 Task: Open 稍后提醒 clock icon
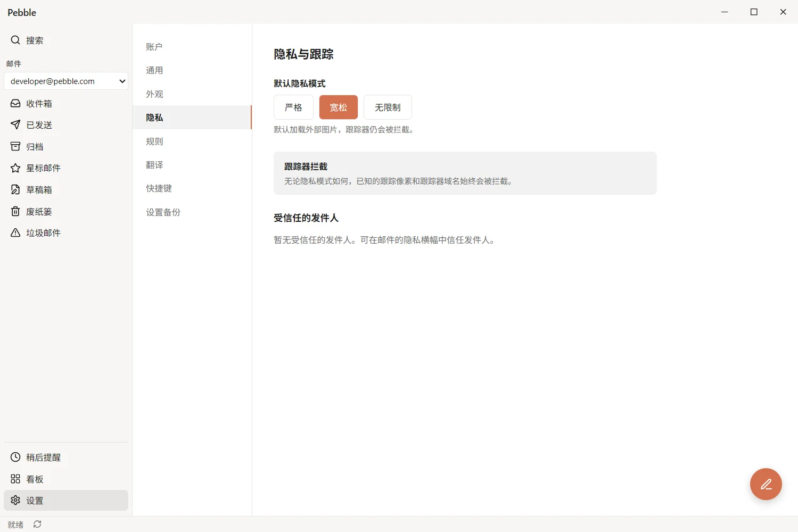15,457
